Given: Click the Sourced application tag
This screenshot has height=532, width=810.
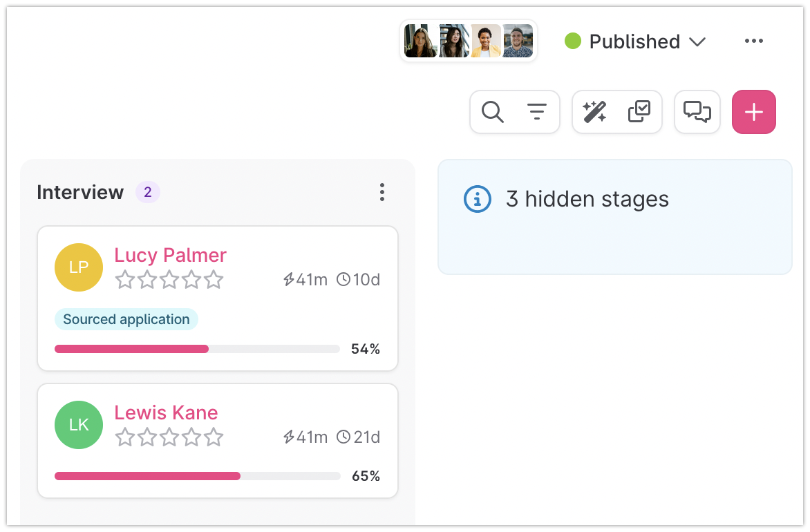Looking at the screenshot, I should click(126, 319).
